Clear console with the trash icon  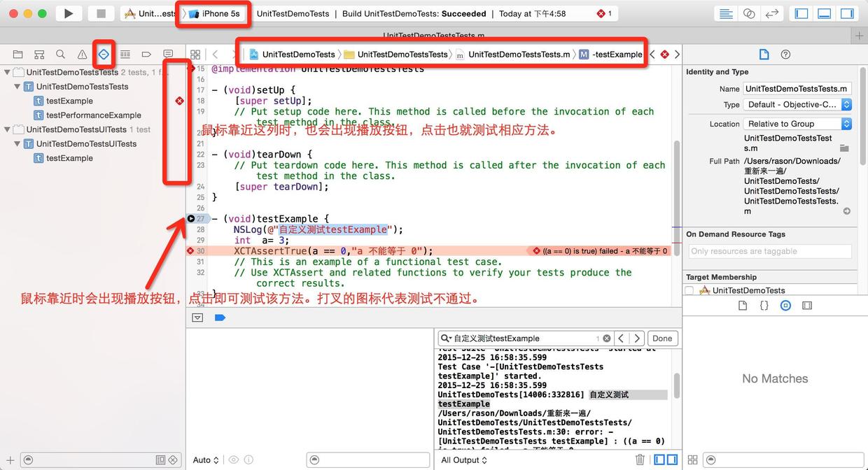coord(640,460)
